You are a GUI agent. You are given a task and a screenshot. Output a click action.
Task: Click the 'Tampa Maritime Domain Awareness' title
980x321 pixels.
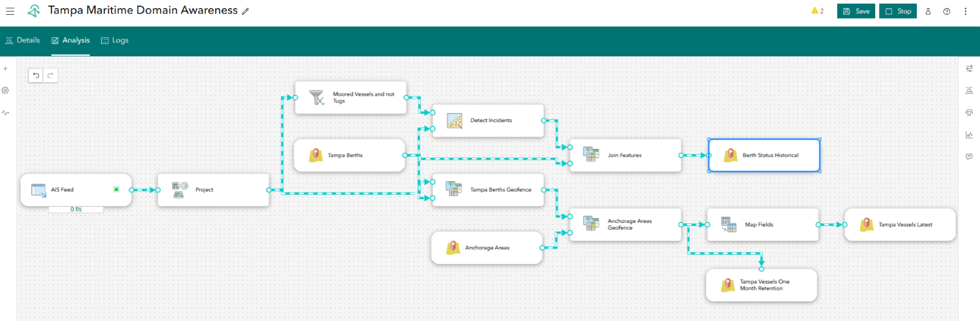[143, 10]
